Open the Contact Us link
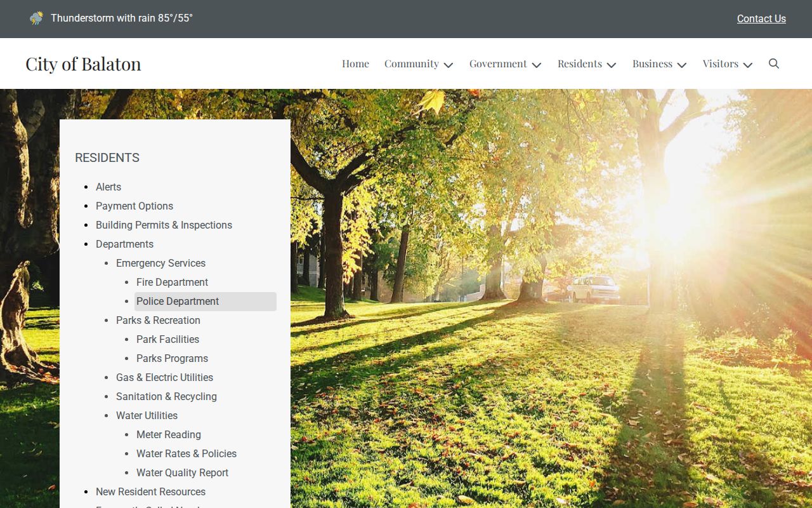The height and width of the screenshot is (508, 812). click(x=761, y=19)
